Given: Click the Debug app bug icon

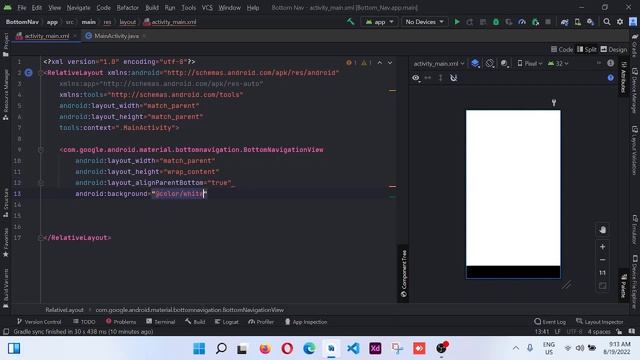Looking at the screenshot, I should 496,22.
